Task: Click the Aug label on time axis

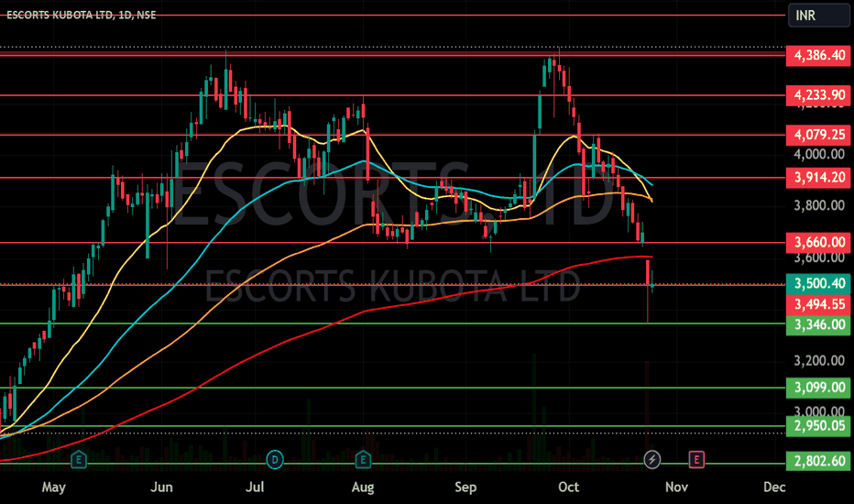Action: point(363,487)
